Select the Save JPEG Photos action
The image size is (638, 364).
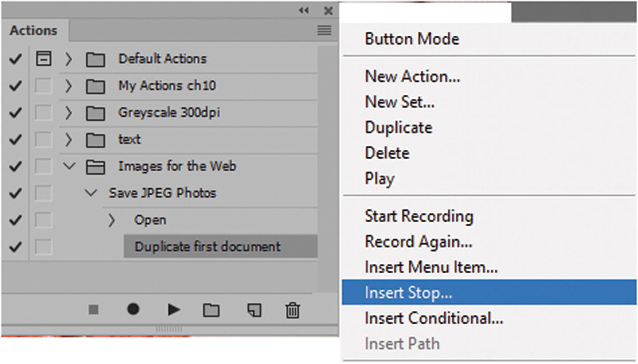click(x=162, y=193)
